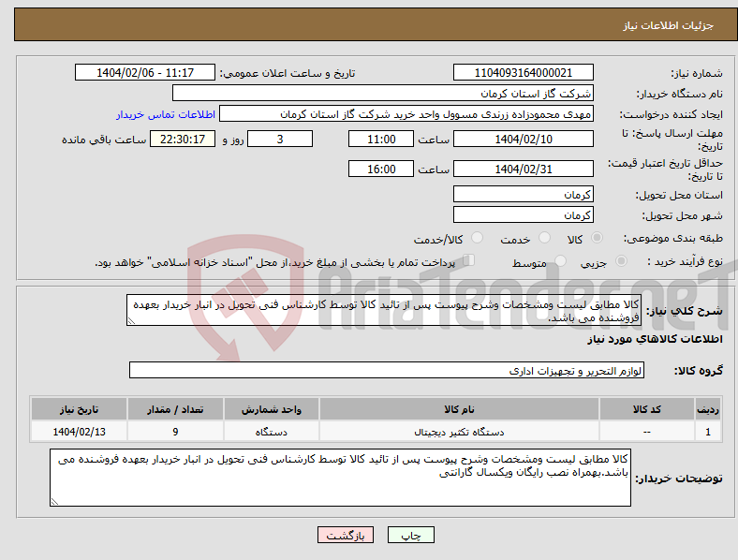738x560 pixels.
Task: Click the remaining days field showing 3
Action: click(x=280, y=139)
